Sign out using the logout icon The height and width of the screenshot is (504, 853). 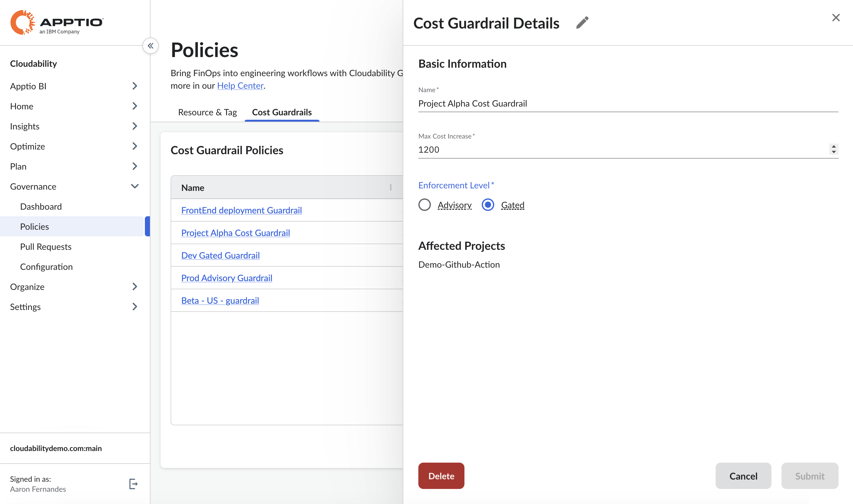(x=134, y=484)
